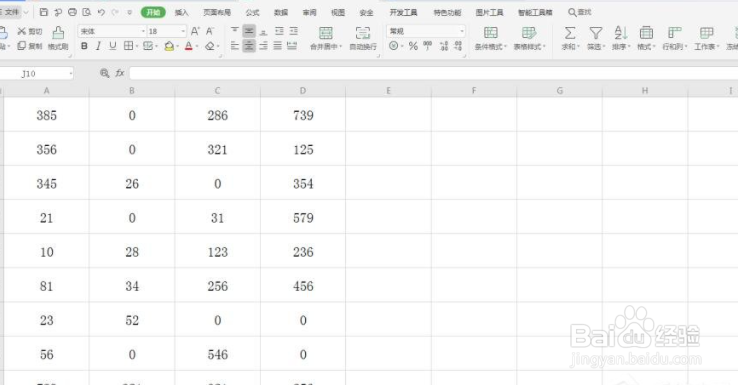Switch to the View (视图) tab
Image resolution: width=744 pixels, height=385 pixels.
[x=338, y=13]
